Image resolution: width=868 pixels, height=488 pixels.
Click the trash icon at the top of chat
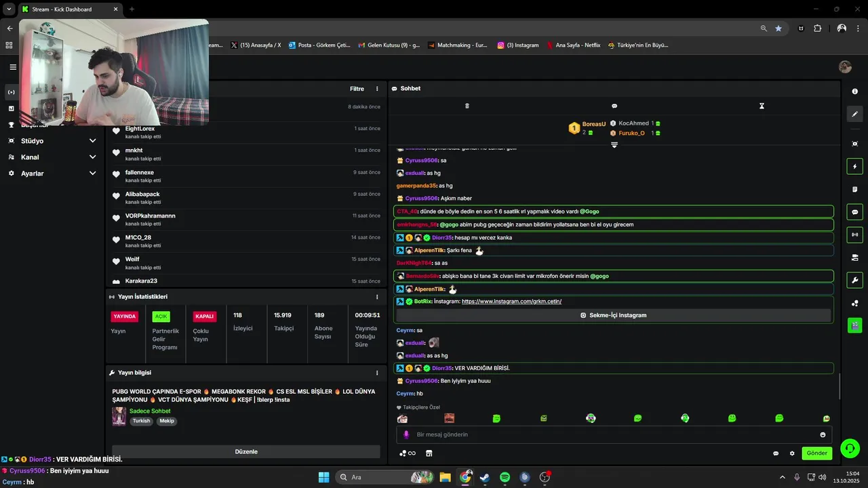pos(467,106)
